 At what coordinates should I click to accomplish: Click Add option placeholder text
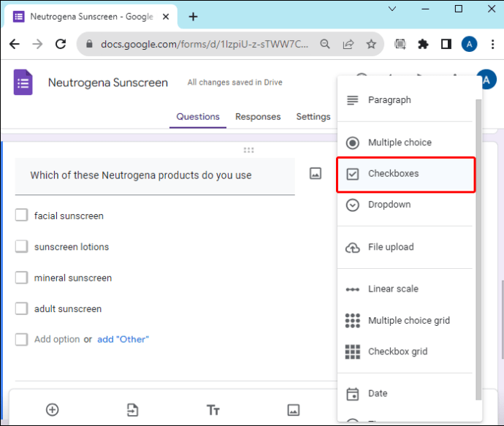pos(57,340)
